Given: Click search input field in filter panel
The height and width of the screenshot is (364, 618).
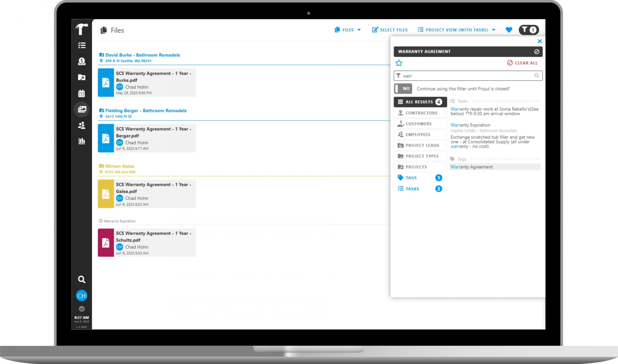Looking at the screenshot, I should pos(468,76).
